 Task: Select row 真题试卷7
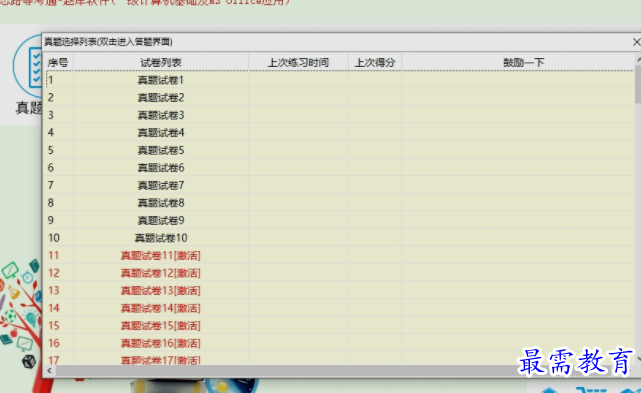[x=339, y=186]
